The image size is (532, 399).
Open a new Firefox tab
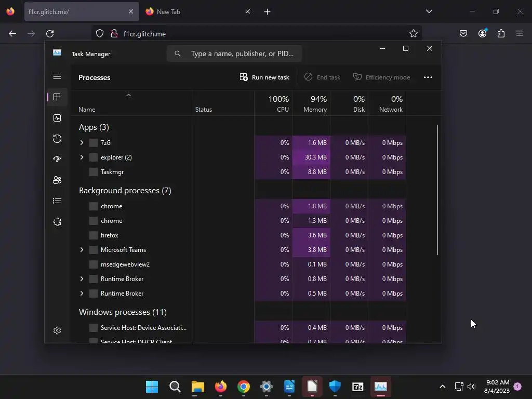(268, 12)
